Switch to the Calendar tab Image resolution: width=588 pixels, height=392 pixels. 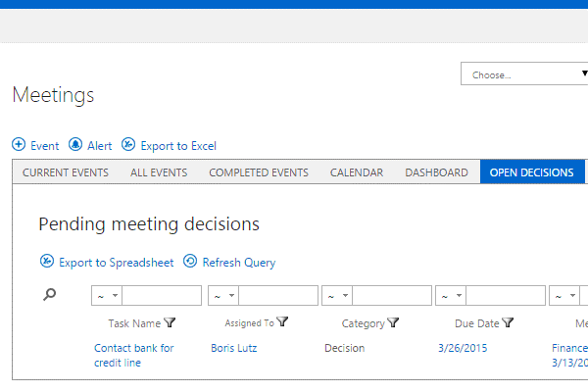[357, 172]
